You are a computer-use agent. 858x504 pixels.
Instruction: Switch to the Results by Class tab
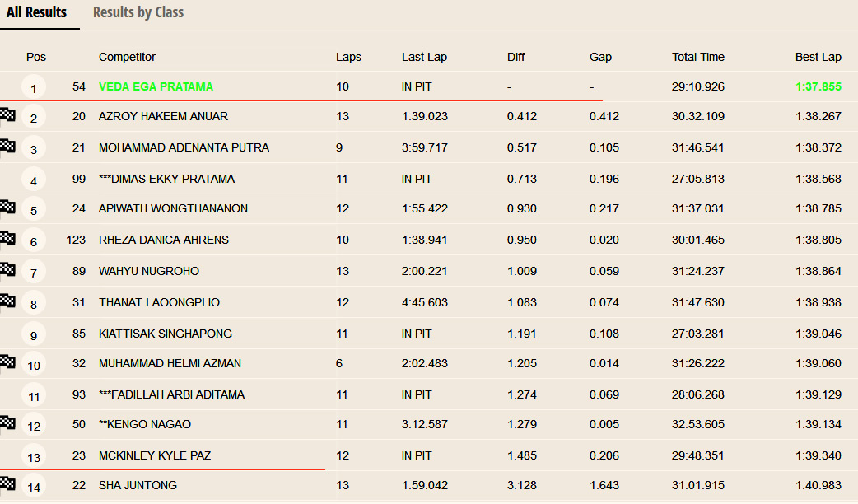[x=138, y=12]
